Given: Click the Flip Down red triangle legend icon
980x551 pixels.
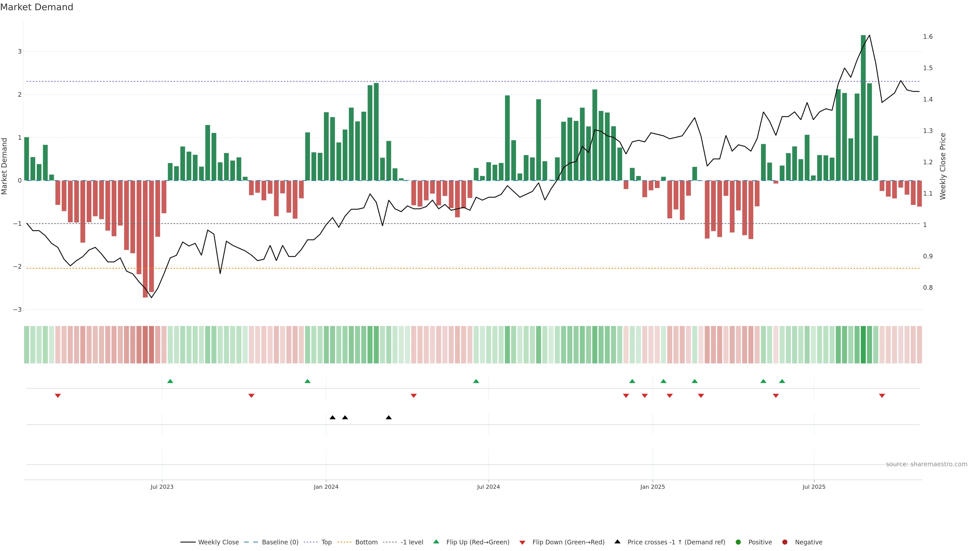Looking at the screenshot, I should [522, 543].
